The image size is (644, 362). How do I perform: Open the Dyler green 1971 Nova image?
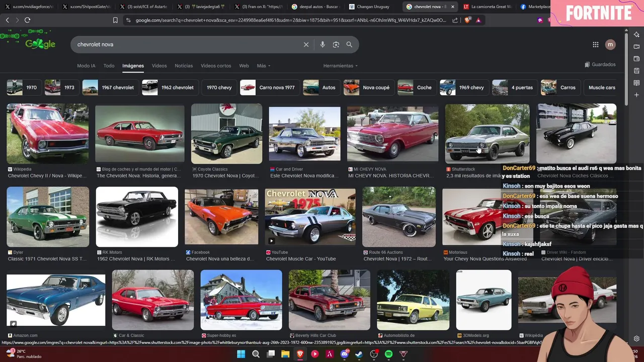coord(48,217)
